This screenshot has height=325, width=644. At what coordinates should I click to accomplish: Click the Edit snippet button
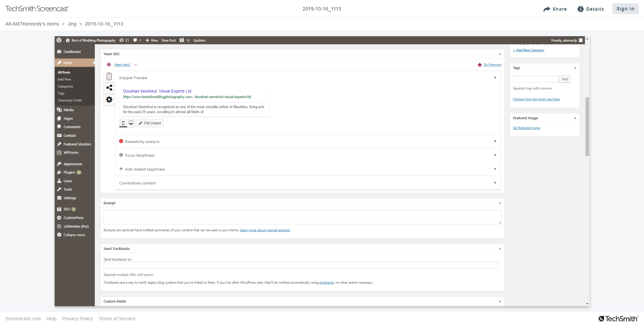150,123
